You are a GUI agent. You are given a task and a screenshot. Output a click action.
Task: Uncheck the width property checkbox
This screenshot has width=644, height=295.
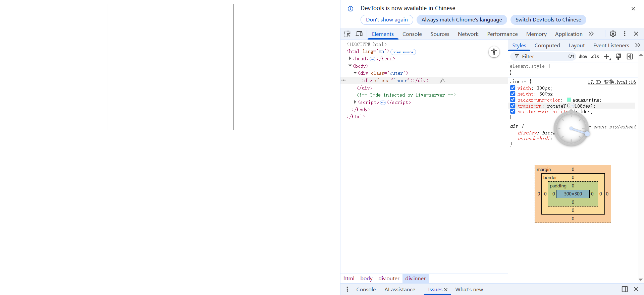click(513, 88)
